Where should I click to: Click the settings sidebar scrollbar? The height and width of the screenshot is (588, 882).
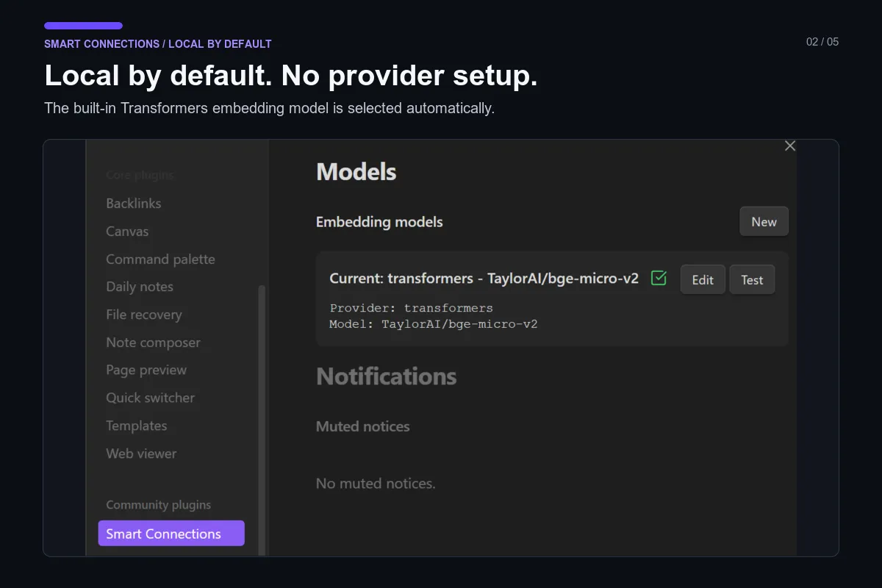[262, 419]
